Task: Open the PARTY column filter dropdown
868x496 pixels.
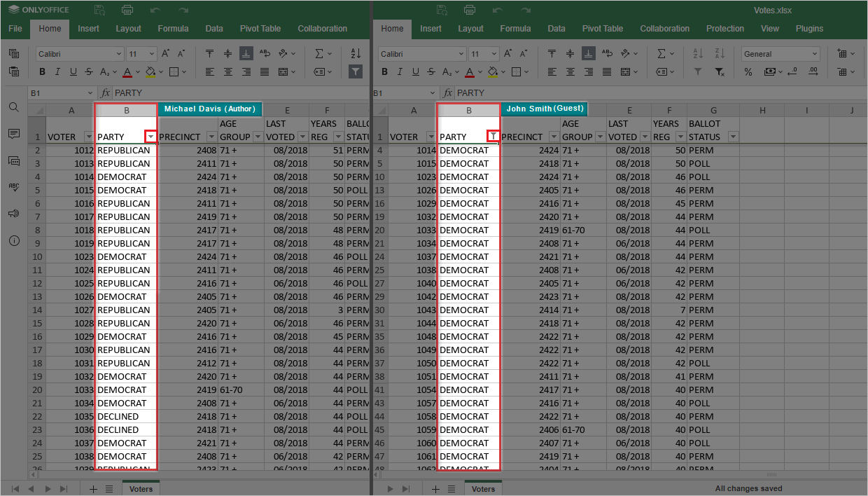Action: pos(150,137)
